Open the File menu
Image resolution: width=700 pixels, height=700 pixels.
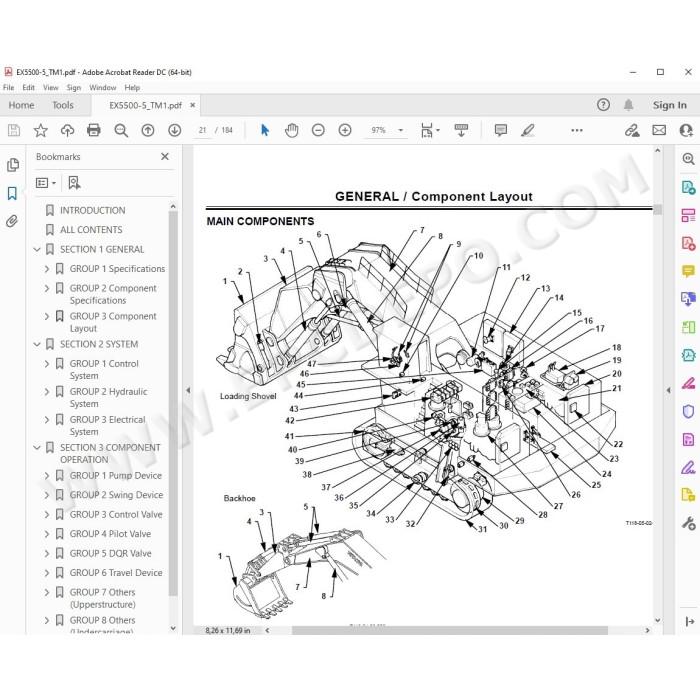pyautogui.click(x=8, y=88)
